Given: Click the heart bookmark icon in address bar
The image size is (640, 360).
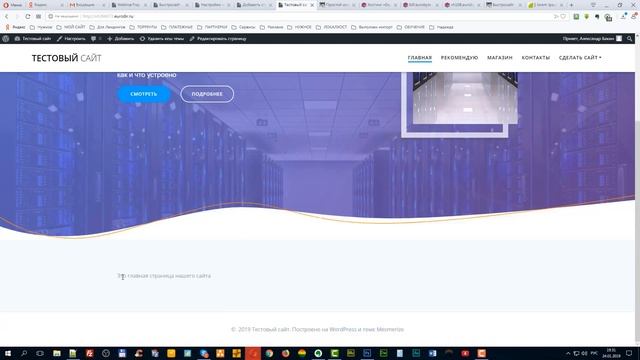Looking at the screenshot, I should tap(563, 16).
